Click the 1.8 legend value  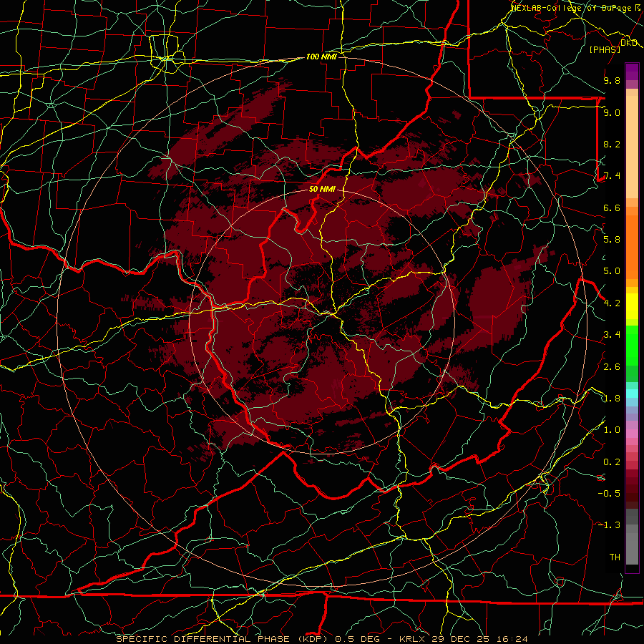612,399
